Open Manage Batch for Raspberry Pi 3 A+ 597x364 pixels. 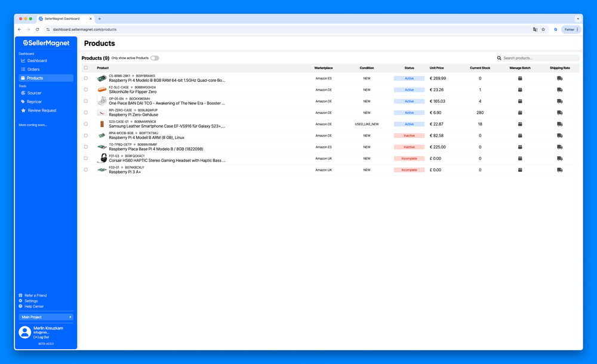520,170
